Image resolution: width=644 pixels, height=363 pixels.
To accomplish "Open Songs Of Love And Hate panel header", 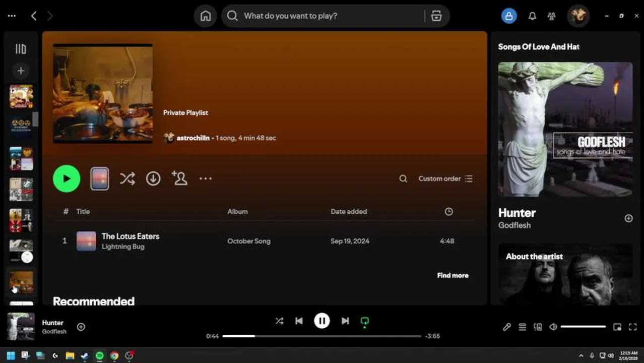I will coord(539,46).
